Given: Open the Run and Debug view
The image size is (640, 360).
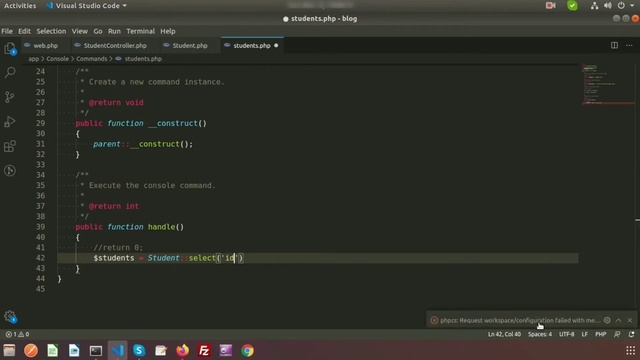Looking at the screenshot, I should (10, 121).
